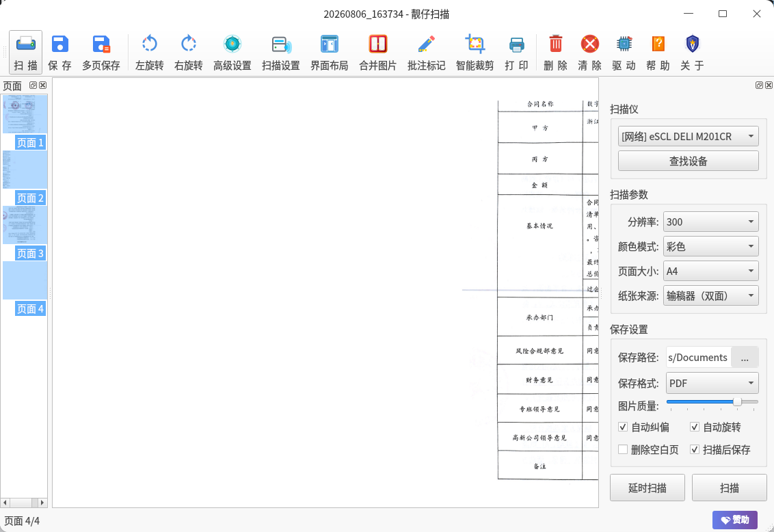Open the 驱动 driver icon
Screen dimensions: 774x532
tap(624, 52)
